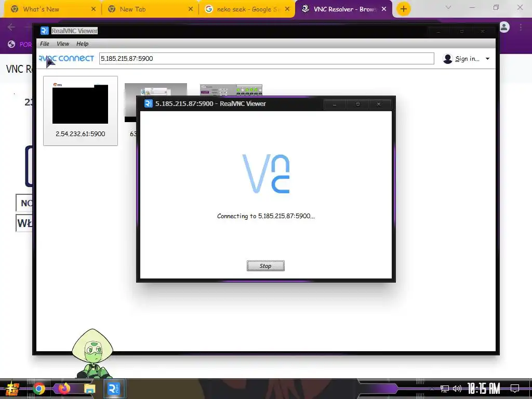Maximize the connecting dialog window
This screenshot has width=532, height=399.
[357, 104]
